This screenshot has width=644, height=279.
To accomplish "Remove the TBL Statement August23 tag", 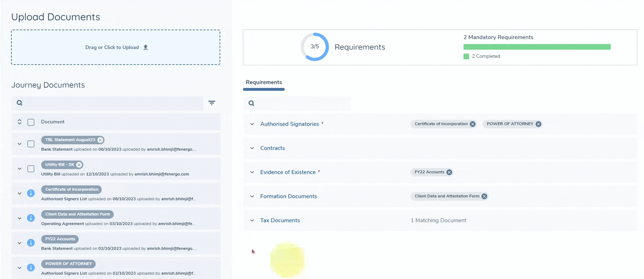I will [100, 140].
